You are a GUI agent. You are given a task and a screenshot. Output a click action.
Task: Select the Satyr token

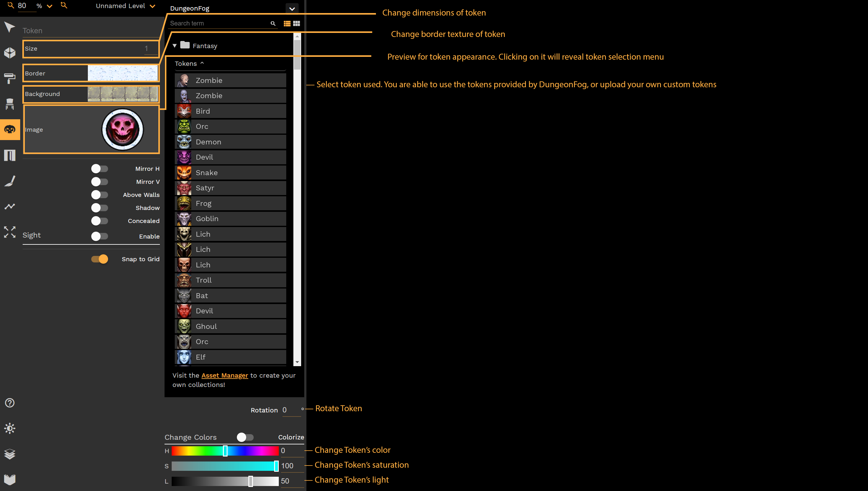point(231,188)
